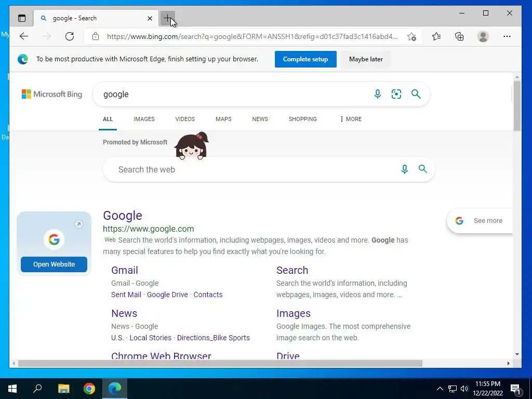Submit Bing search magnifier icon
Image resolution: width=532 pixels, height=399 pixels.
pyautogui.click(x=416, y=94)
